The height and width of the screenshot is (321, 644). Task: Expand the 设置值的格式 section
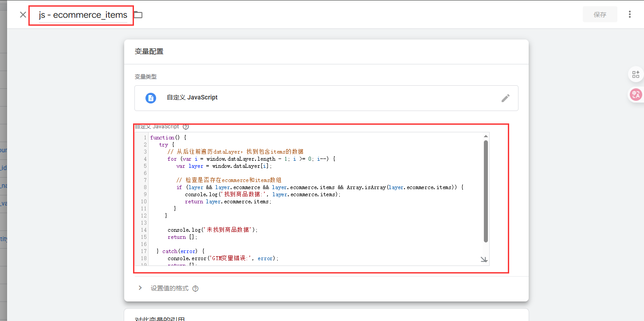tap(140, 288)
